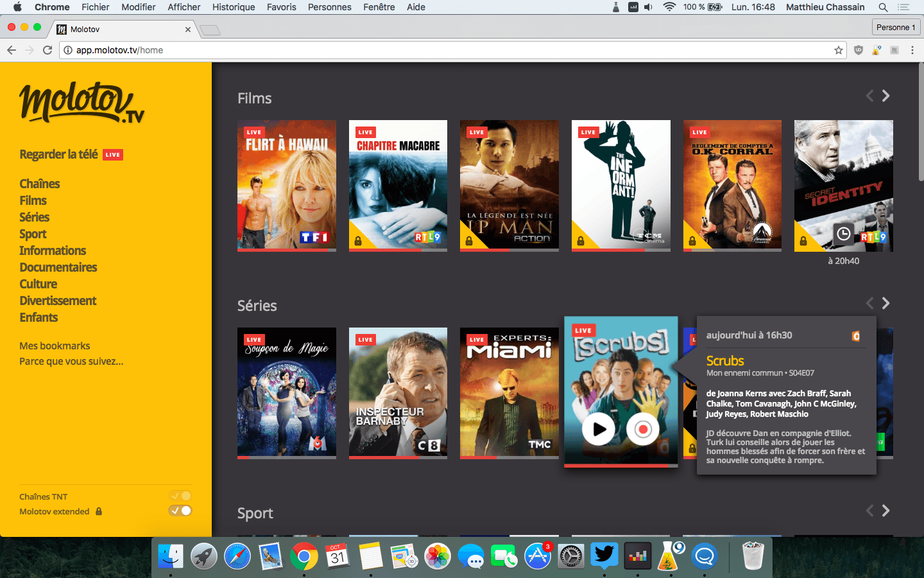Open the App Store from the Dock
Viewport: 924px width, 578px height.
538,556
